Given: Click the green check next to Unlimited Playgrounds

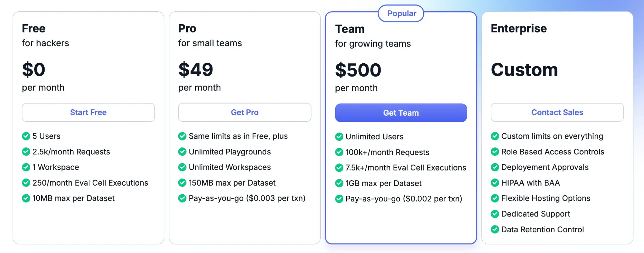Looking at the screenshot, I should coord(182,152).
